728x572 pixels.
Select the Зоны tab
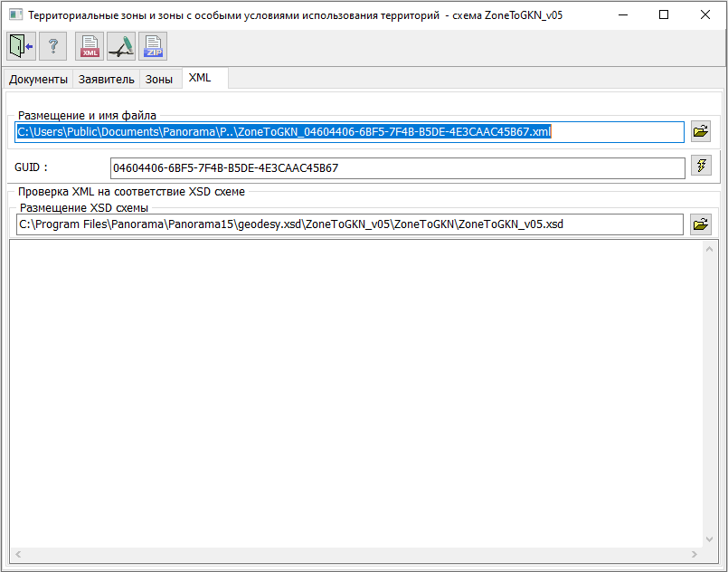(159, 80)
